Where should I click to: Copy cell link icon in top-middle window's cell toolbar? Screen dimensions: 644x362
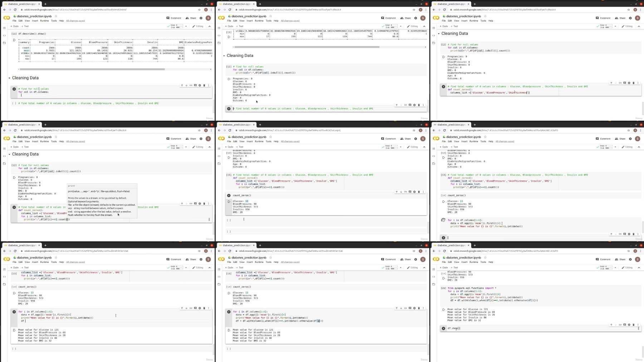tap(405, 105)
